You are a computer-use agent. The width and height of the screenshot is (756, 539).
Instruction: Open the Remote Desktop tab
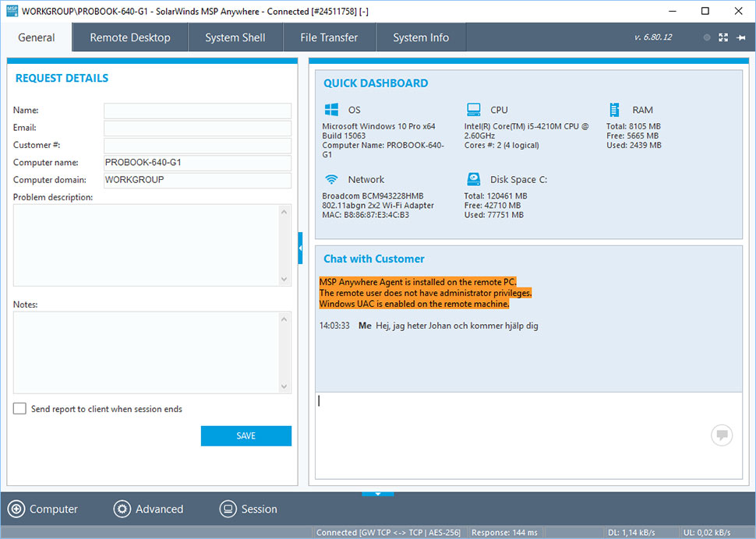tap(129, 37)
